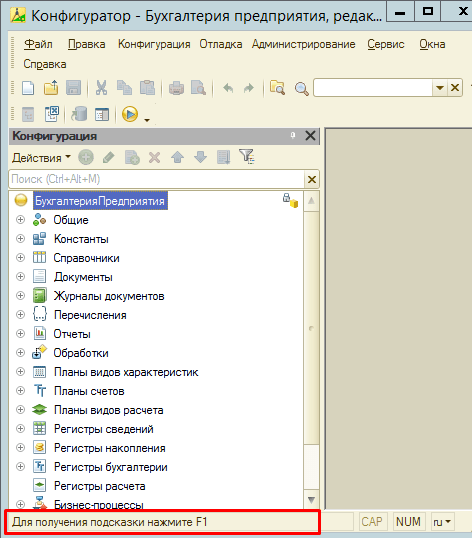Screen dimensions: 472x538
Task: Expand the Общие tree node
Action: click(21, 220)
